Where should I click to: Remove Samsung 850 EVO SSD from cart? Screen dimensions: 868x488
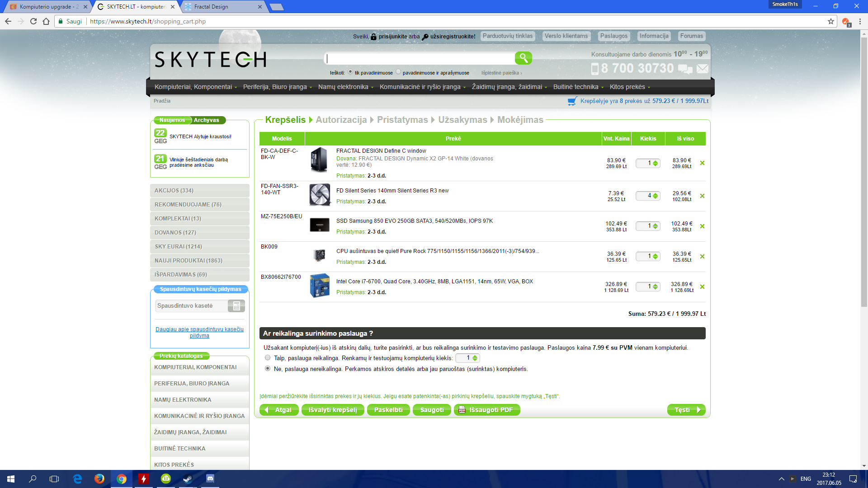click(x=702, y=226)
